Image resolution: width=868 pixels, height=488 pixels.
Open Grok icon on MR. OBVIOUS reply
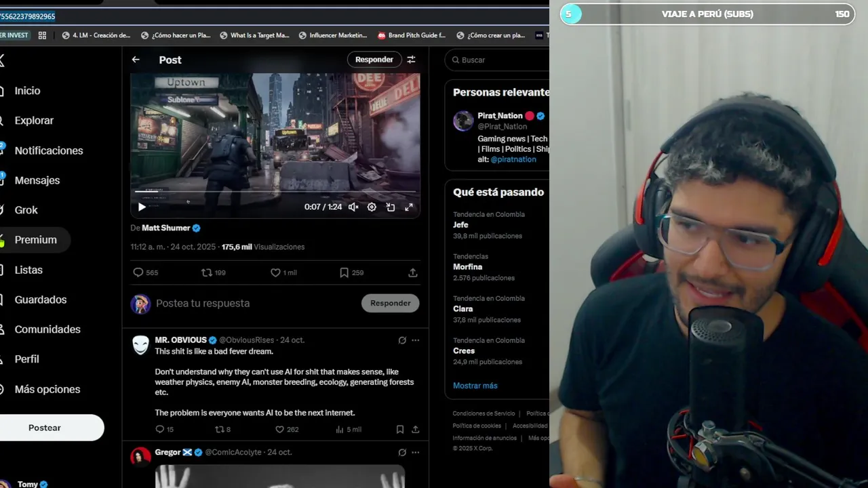(x=402, y=340)
